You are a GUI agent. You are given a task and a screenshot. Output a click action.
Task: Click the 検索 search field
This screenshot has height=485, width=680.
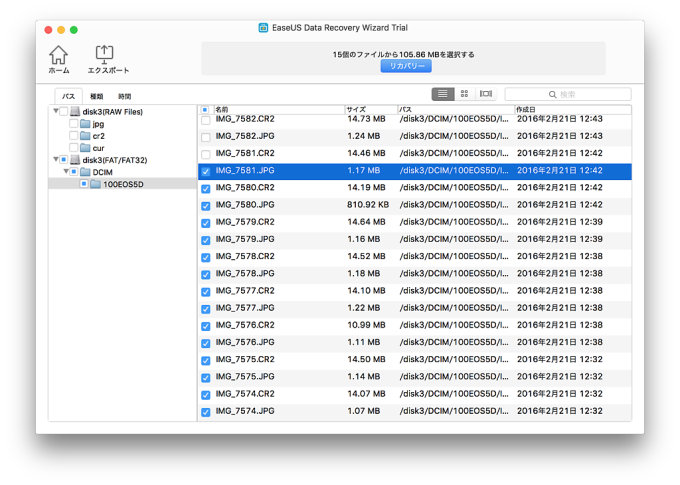click(570, 93)
